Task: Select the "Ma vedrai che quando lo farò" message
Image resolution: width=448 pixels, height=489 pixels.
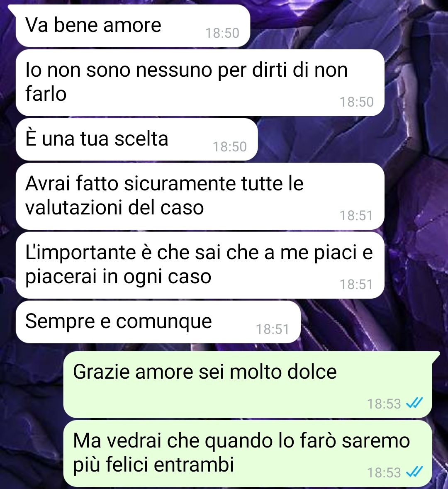Action: tap(247, 453)
